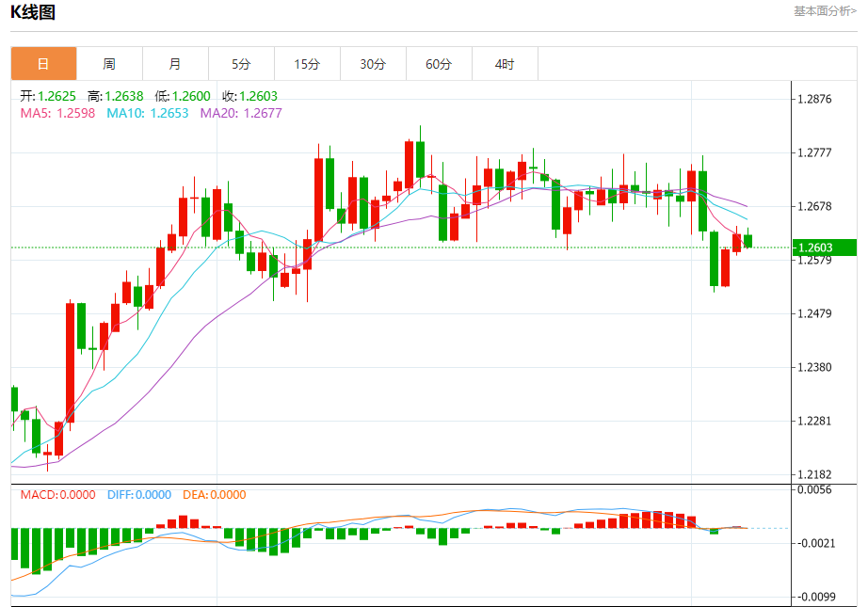Select the 日 daily chart tab
The width and height of the screenshot is (868, 607).
43,64
